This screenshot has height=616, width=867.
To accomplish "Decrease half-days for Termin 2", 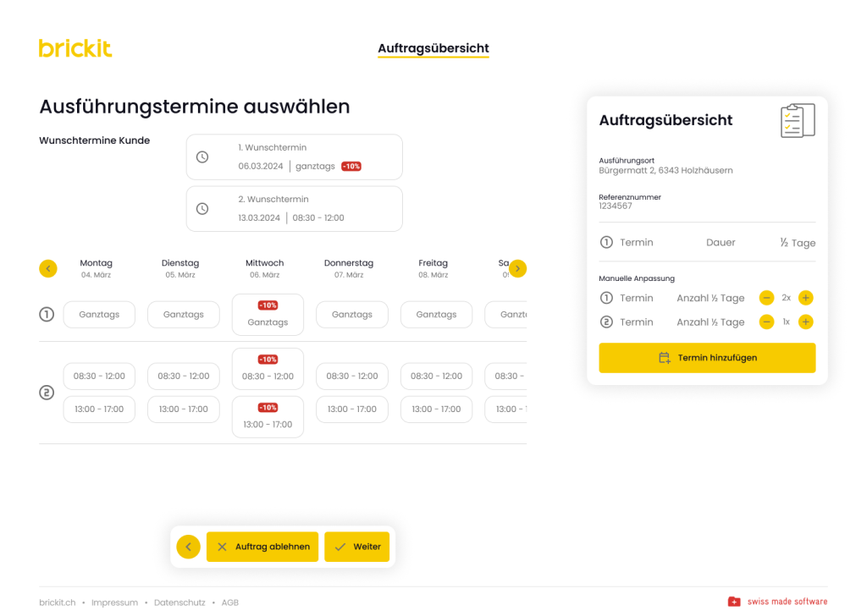I will click(x=766, y=322).
